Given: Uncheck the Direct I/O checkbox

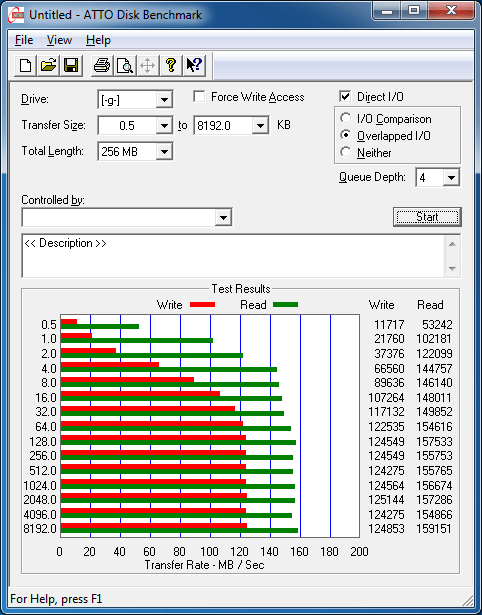Looking at the screenshot, I should pyautogui.click(x=345, y=96).
